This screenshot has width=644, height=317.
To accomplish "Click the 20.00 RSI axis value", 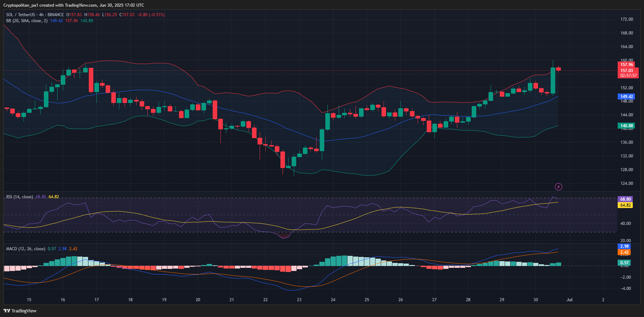I will 626,241.
